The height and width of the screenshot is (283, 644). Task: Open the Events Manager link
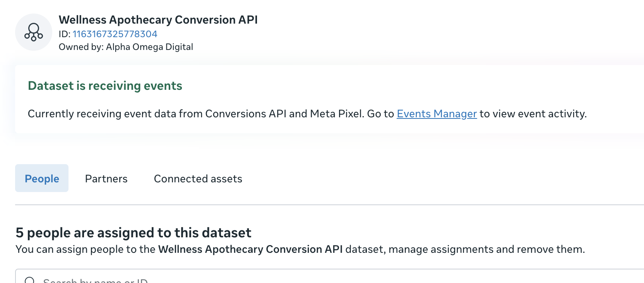coord(437,114)
